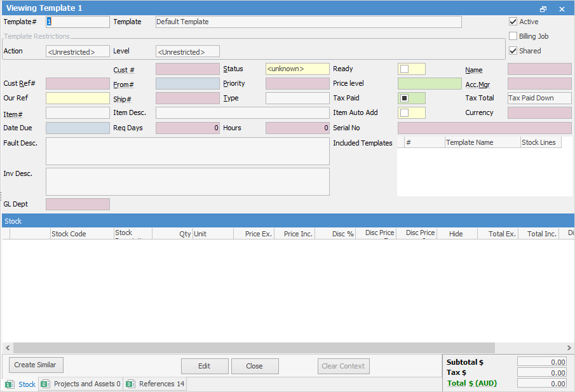
Task: Open the Level restriction dropdown
Action: pos(187,52)
